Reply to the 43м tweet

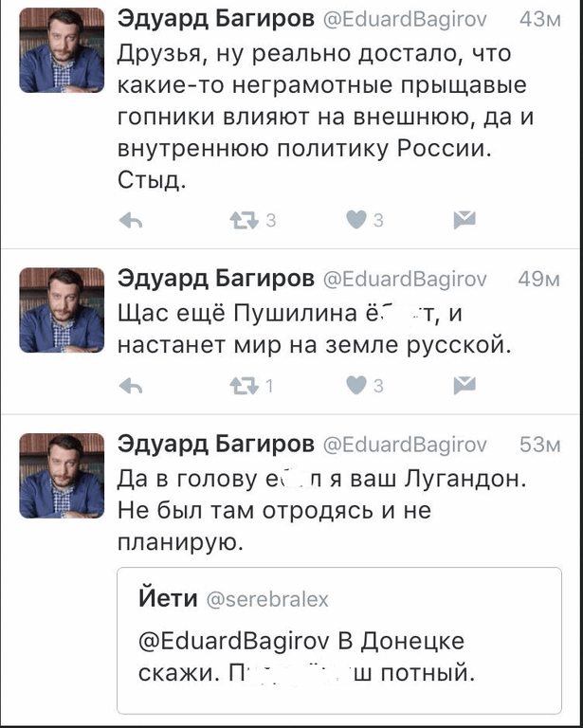[x=131, y=221]
